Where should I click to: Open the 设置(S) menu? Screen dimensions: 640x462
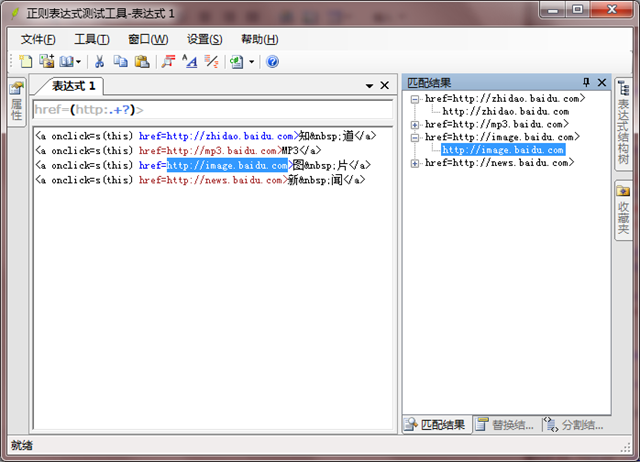coord(204,39)
